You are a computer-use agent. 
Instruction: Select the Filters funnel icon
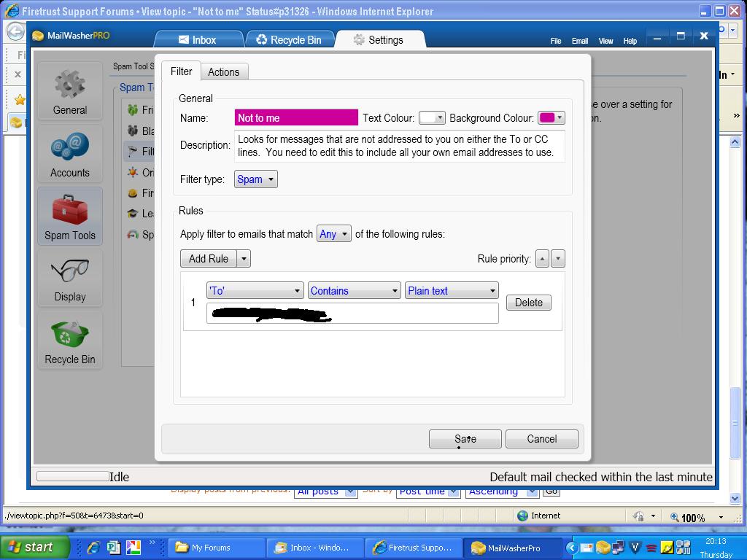click(x=133, y=152)
